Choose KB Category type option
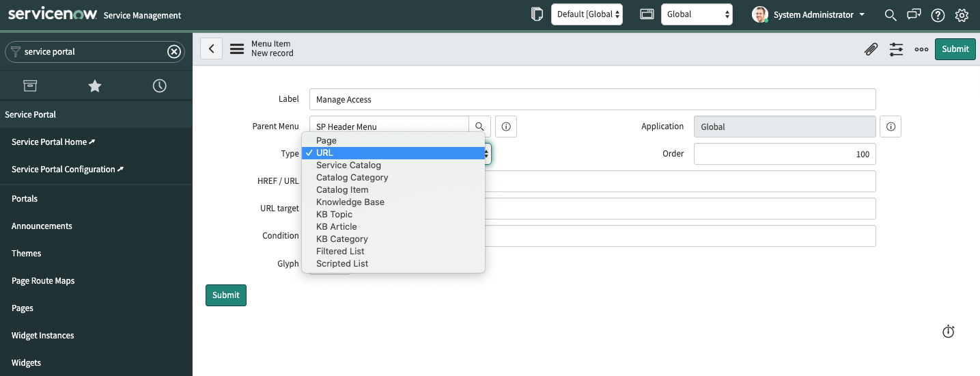 click(x=393, y=239)
